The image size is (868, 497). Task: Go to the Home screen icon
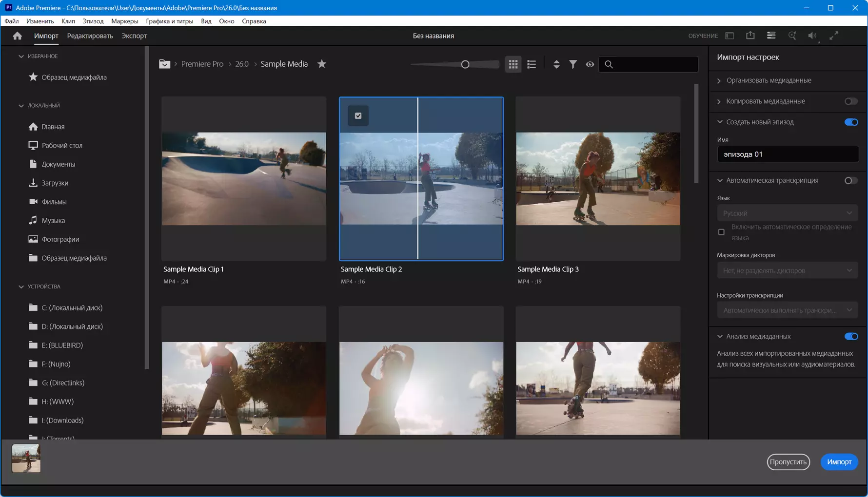pos(18,36)
